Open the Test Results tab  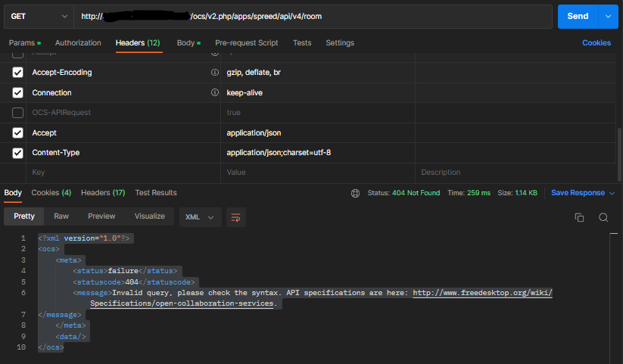pyautogui.click(x=156, y=193)
